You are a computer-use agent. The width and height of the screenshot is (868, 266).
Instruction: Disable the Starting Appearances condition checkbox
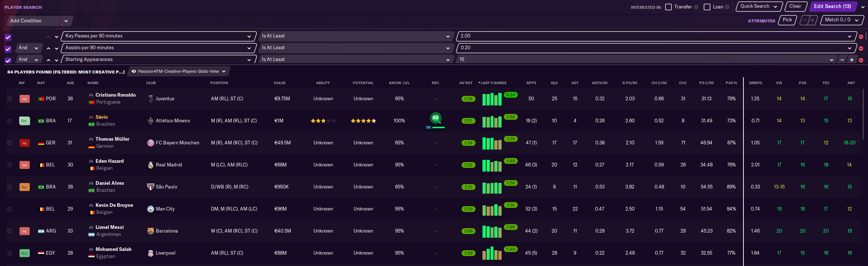8,61
